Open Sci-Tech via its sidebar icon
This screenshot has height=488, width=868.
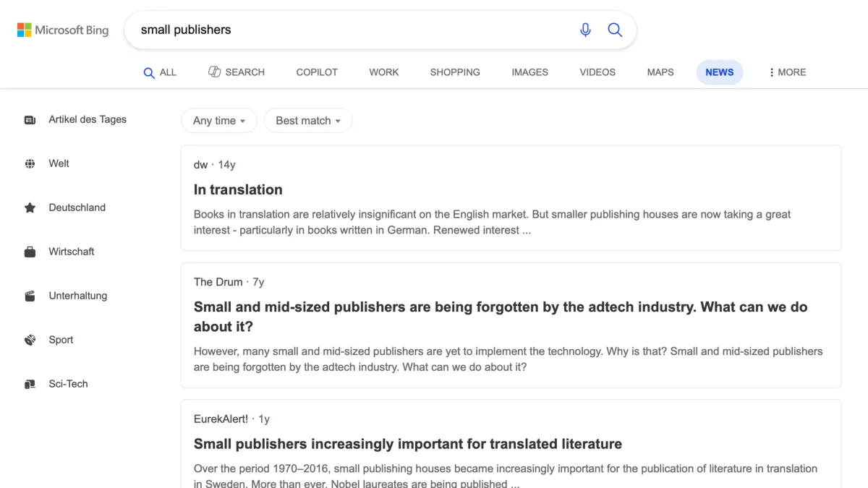pos(30,384)
